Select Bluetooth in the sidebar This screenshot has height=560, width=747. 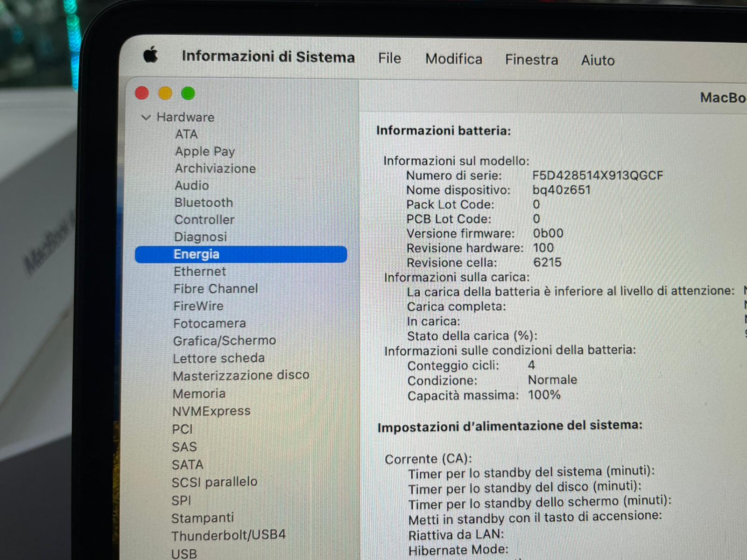[x=204, y=203]
